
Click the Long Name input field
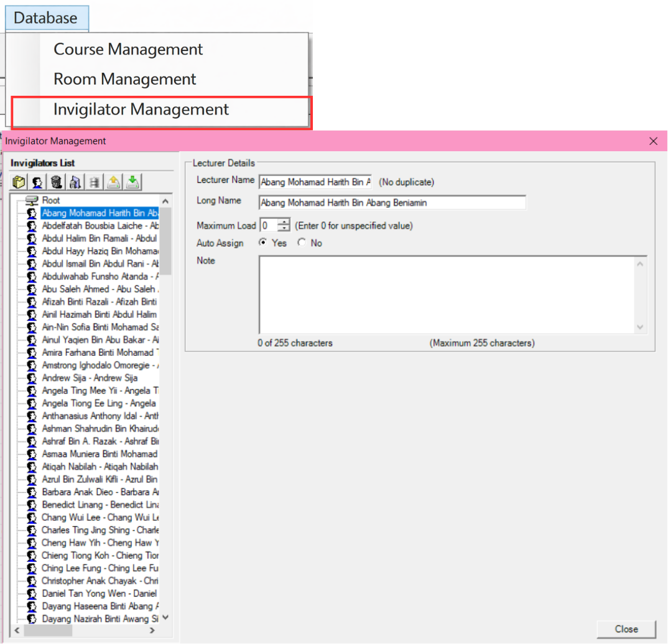point(392,202)
